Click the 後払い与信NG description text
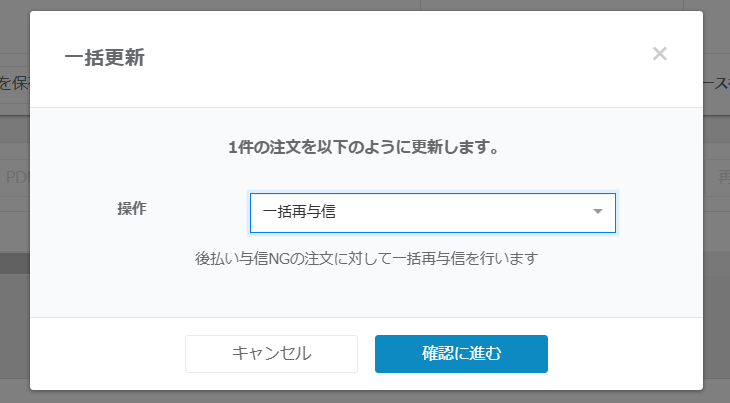The width and height of the screenshot is (730, 403). point(366,258)
